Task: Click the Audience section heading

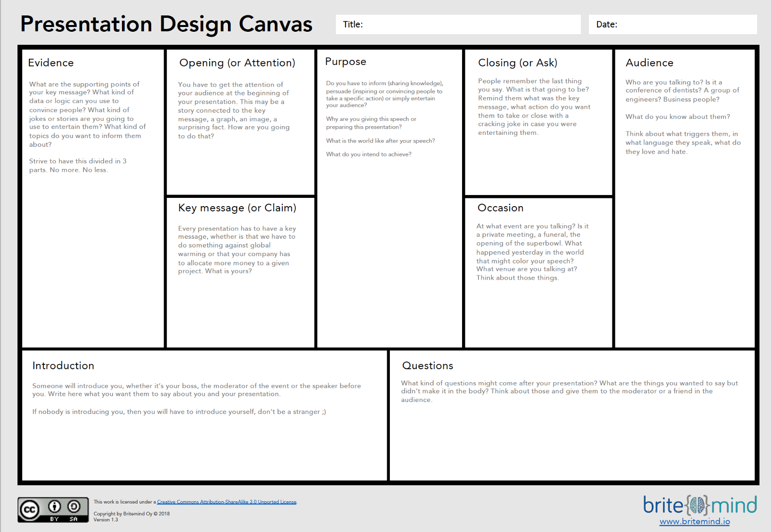Action: tap(649, 63)
